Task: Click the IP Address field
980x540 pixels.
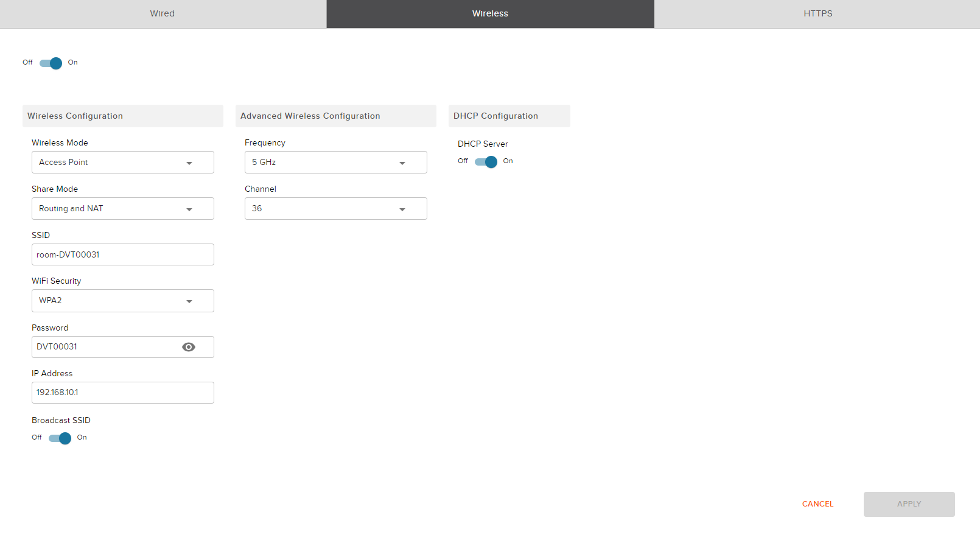Action: (x=122, y=393)
